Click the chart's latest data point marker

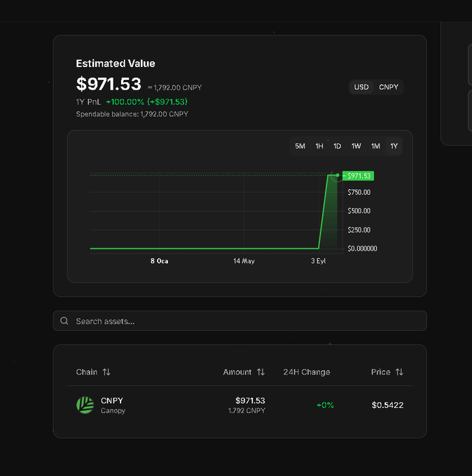338,175
